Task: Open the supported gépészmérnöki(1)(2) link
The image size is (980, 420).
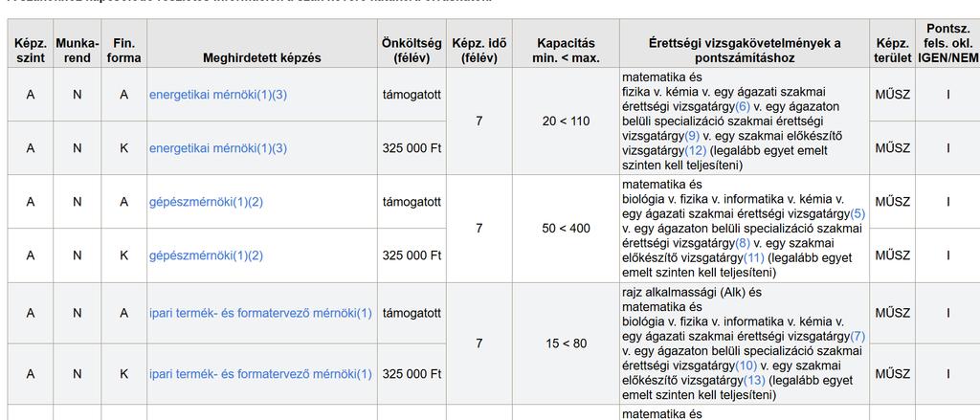Action: [x=206, y=202]
